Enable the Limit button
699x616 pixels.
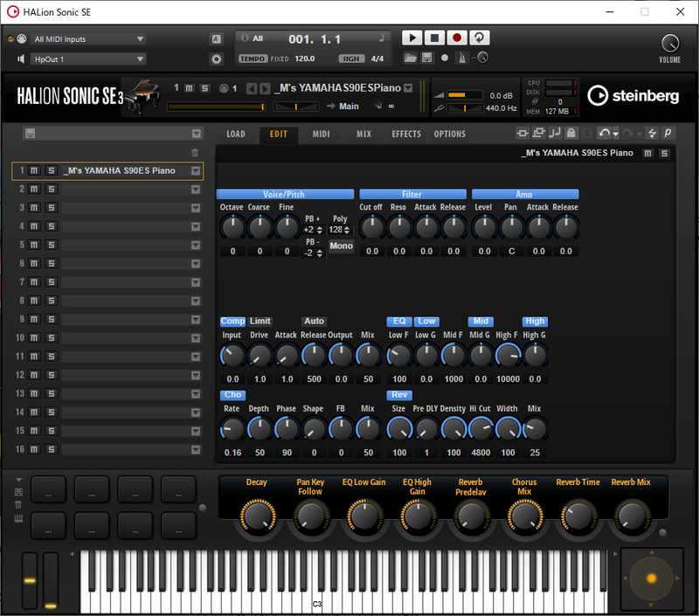pyautogui.click(x=260, y=322)
